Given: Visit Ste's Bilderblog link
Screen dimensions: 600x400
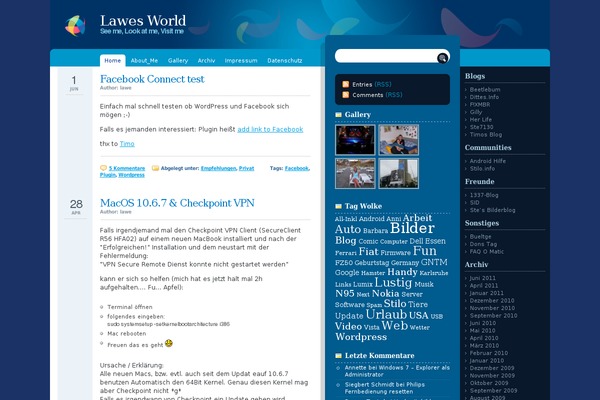Looking at the screenshot, I should pos(492,210).
